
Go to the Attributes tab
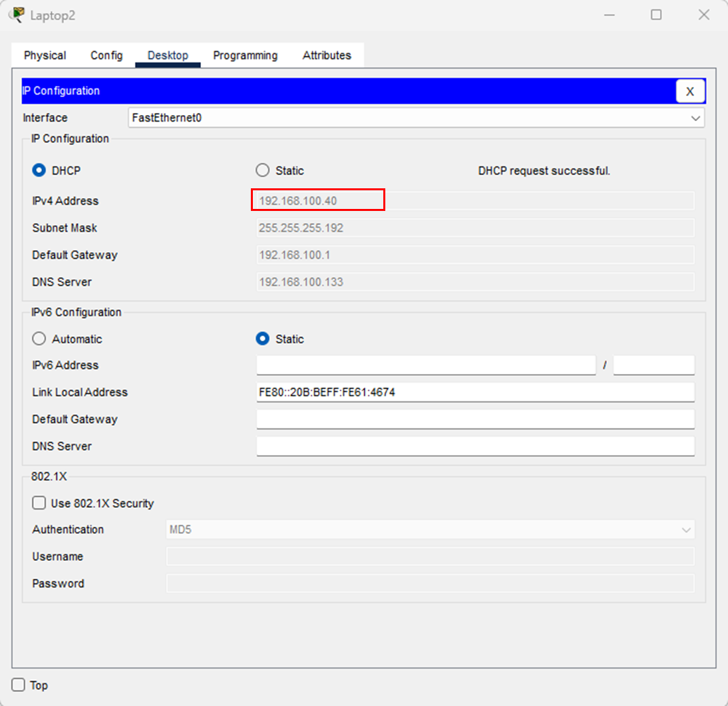click(x=327, y=55)
